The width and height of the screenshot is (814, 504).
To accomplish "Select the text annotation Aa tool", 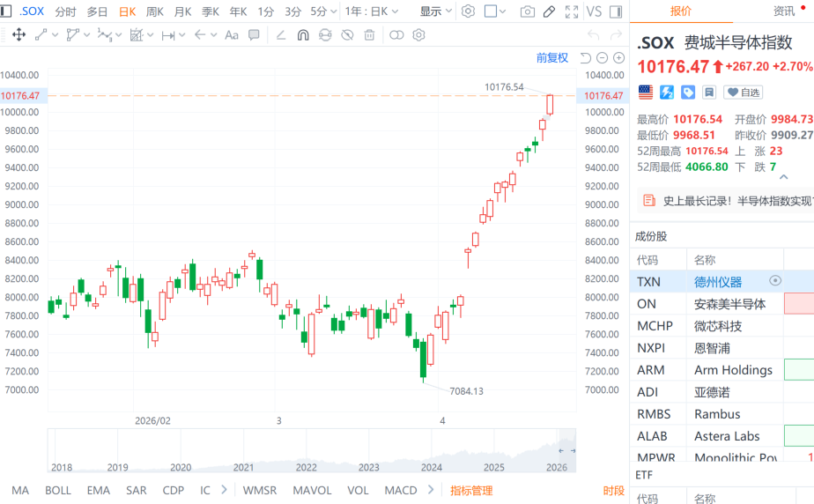I will point(232,35).
